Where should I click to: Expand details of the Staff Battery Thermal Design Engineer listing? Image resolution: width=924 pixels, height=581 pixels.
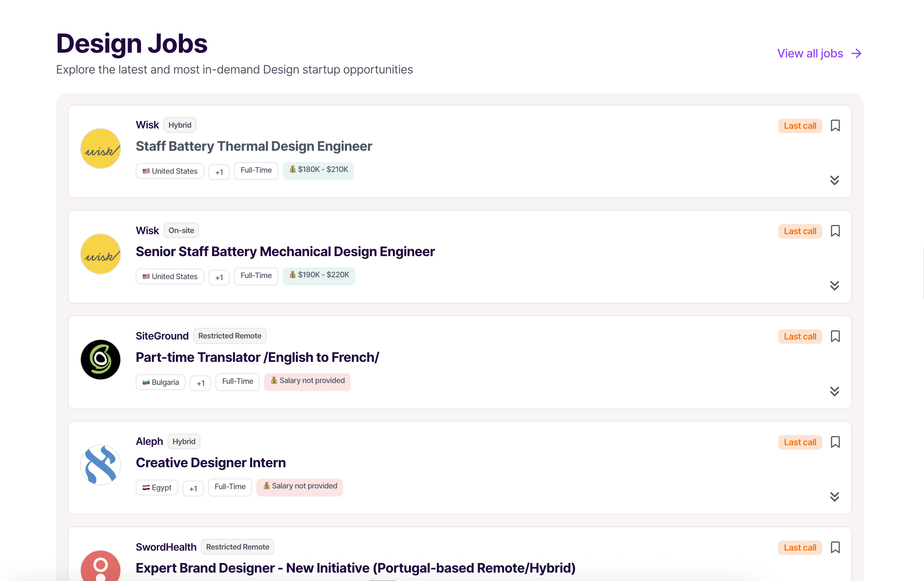(x=835, y=180)
